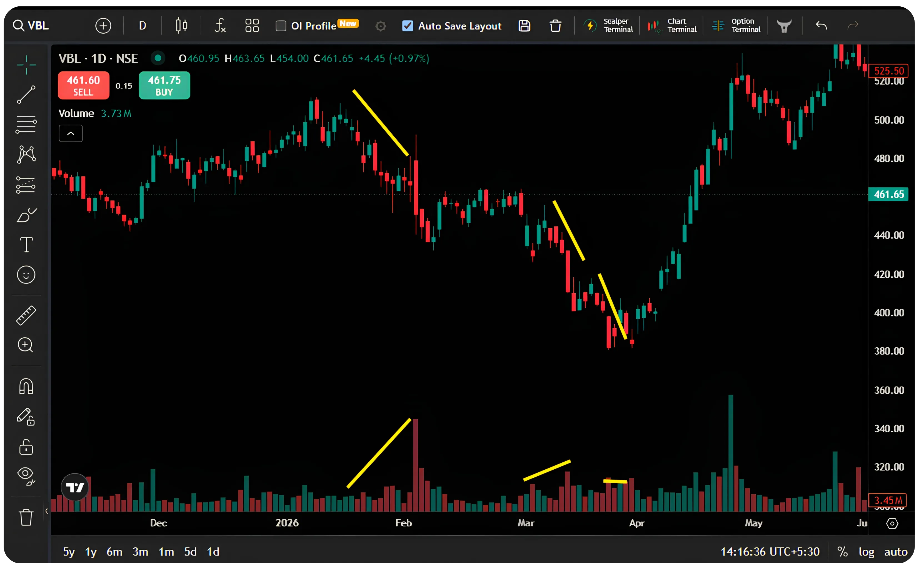Set range to 1y

[91, 553]
